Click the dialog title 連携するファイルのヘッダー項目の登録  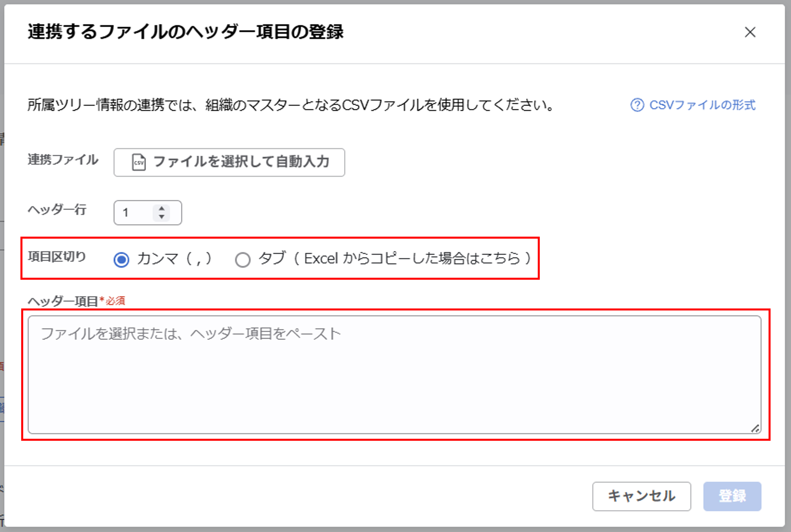(x=186, y=32)
